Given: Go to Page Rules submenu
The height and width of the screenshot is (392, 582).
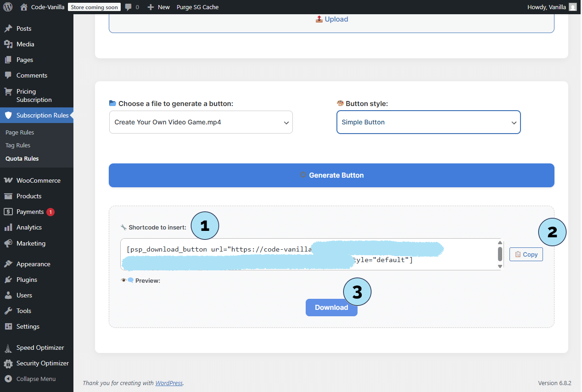Looking at the screenshot, I should 20,132.
